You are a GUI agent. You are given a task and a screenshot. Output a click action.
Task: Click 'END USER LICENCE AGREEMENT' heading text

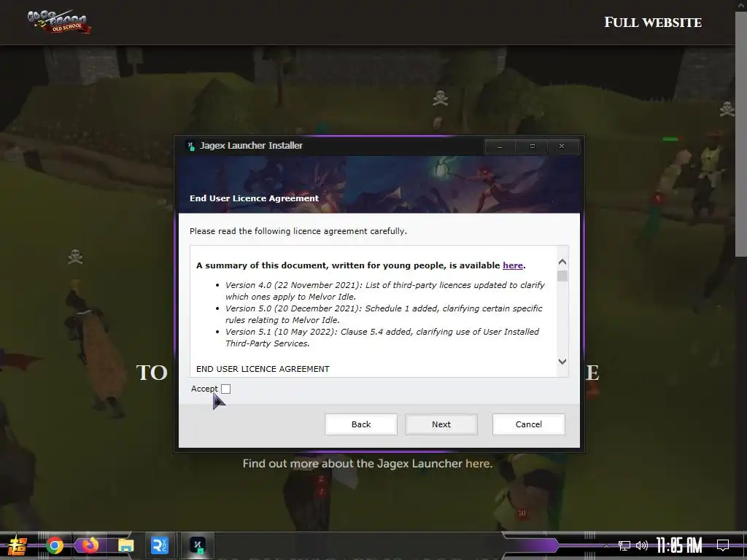(x=263, y=369)
